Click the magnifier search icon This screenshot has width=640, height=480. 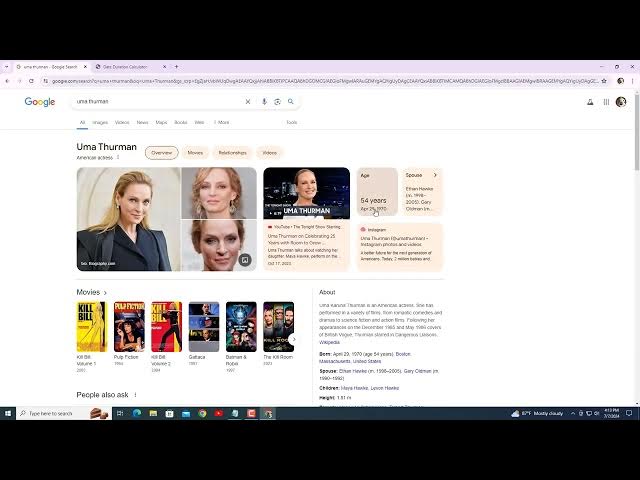tap(291, 102)
